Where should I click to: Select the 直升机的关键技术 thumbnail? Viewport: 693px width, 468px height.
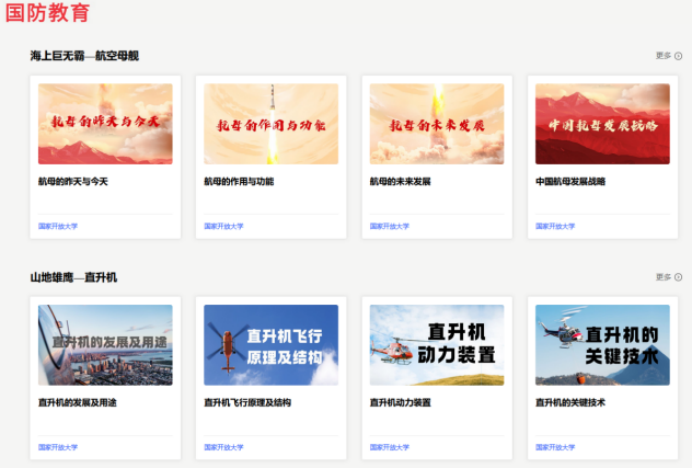[602, 345]
